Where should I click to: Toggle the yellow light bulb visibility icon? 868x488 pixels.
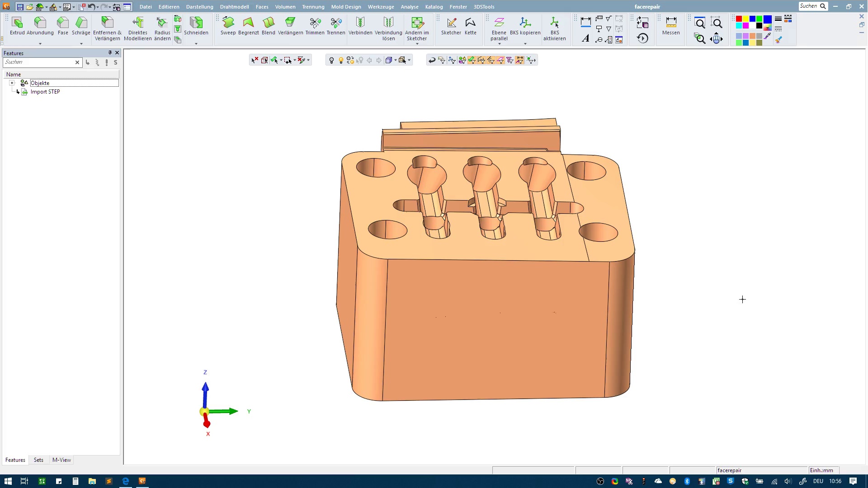(x=341, y=60)
